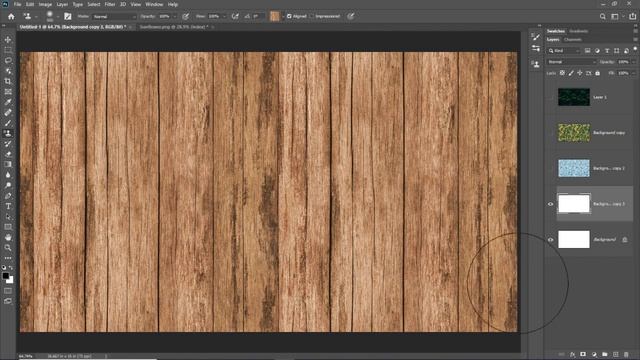The height and width of the screenshot is (360, 640).
Task: Select the Healing Brush tool
Action: [x=8, y=113]
